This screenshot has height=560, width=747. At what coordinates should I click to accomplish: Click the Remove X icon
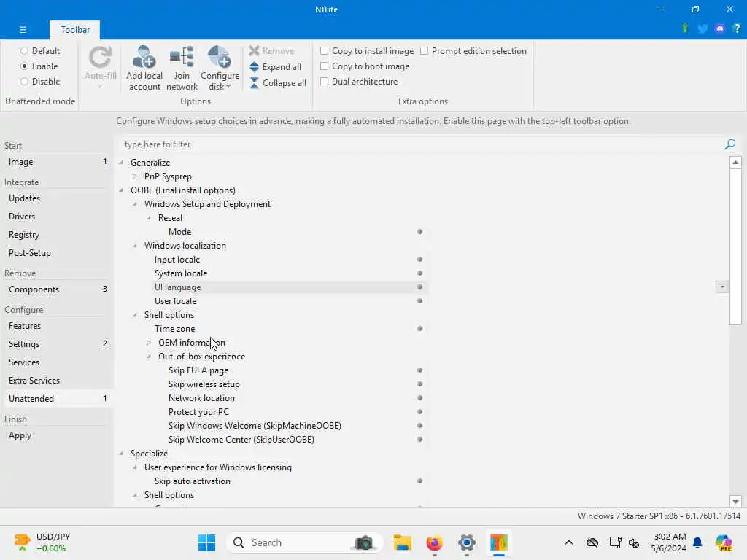(x=254, y=51)
